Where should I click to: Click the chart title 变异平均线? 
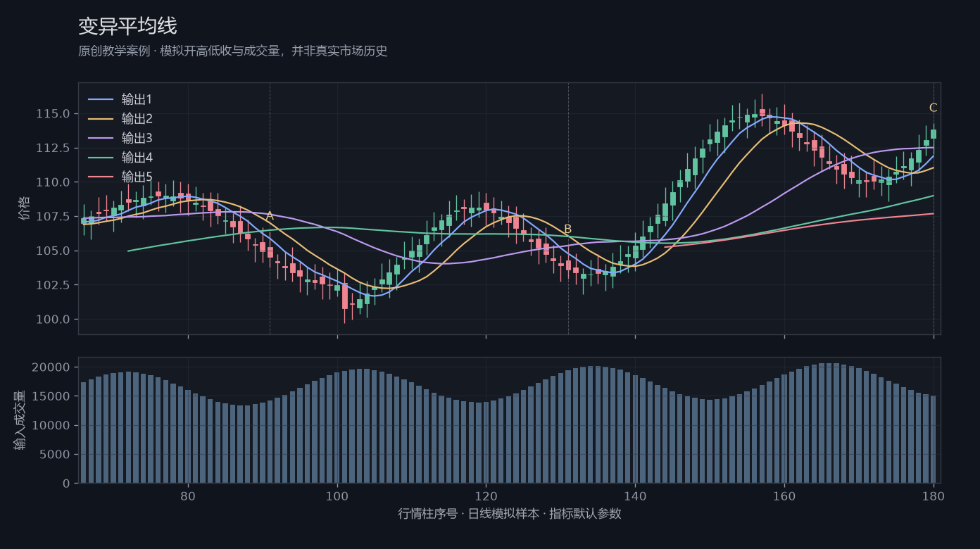127,27
